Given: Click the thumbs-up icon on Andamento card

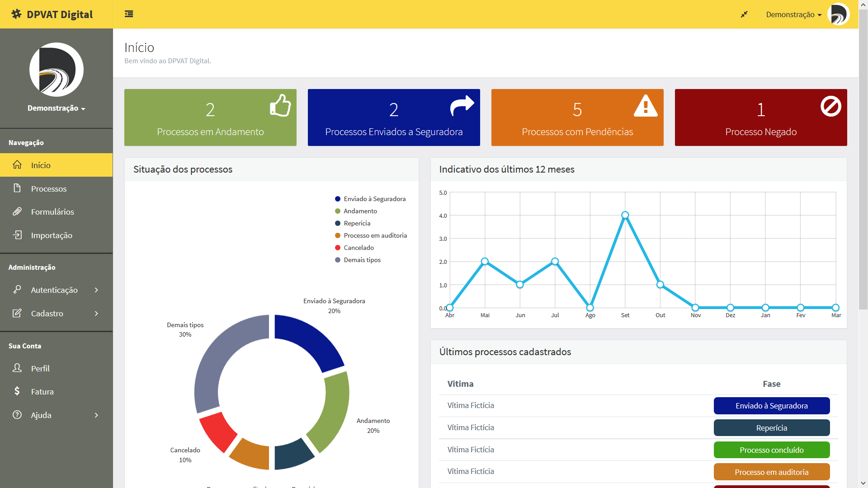Looking at the screenshot, I should 280,106.
